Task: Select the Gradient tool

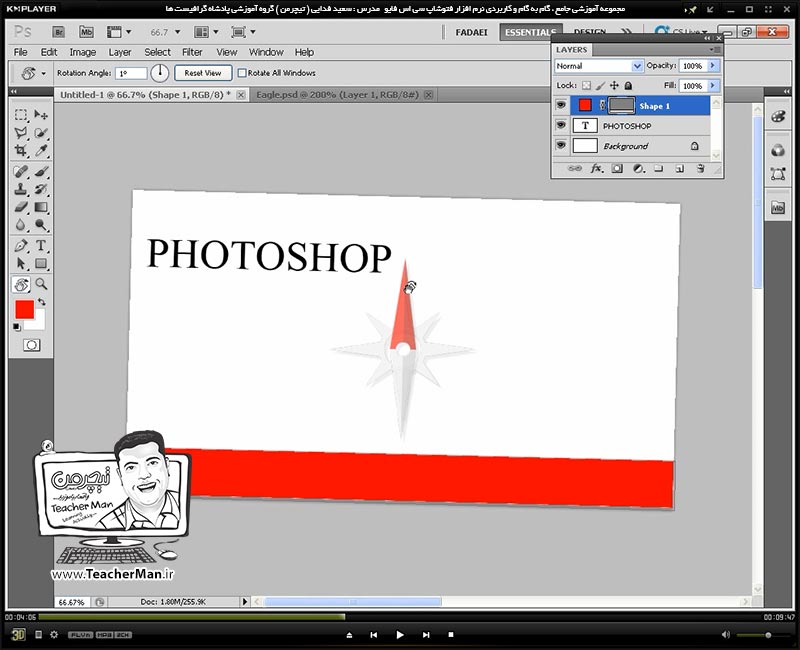Action: 41,207
